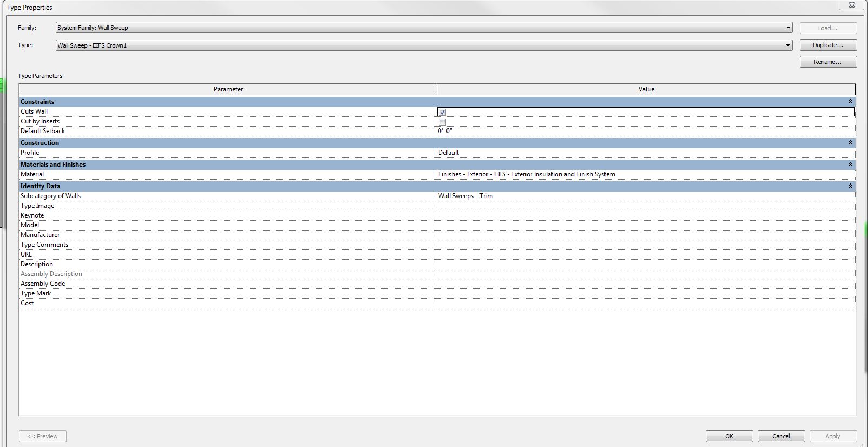This screenshot has width=868, height=447.
Task: Select the Profile parameter label
Action: (30, 153)
